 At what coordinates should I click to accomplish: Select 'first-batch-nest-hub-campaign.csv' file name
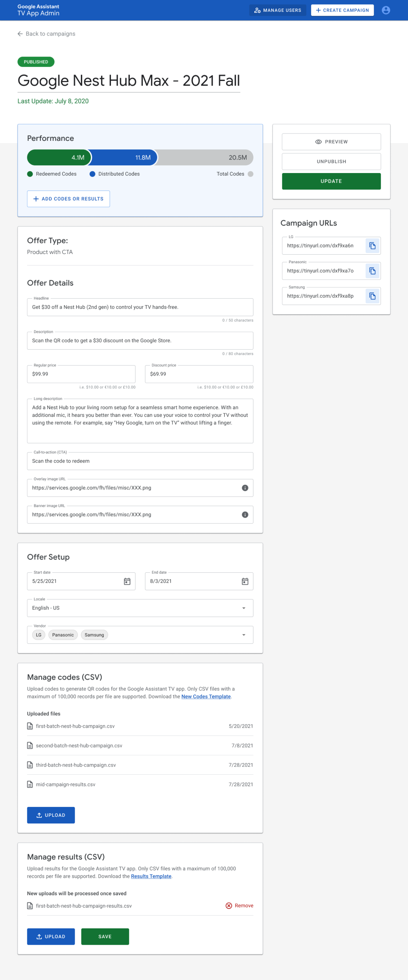[x=75, y=726]
